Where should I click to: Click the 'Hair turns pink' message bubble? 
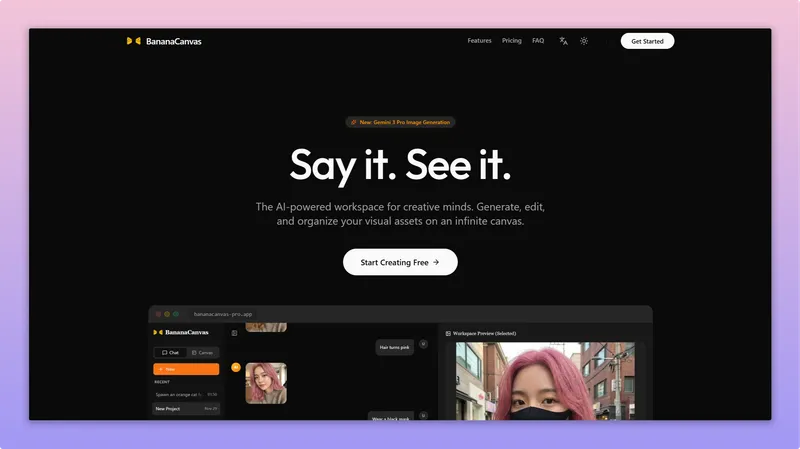[394, 347]
